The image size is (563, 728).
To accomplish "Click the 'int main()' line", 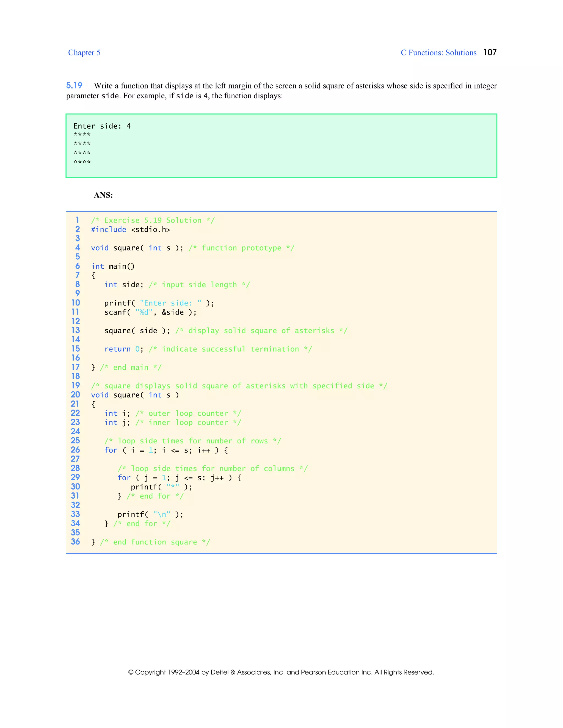I will [113, 266].
